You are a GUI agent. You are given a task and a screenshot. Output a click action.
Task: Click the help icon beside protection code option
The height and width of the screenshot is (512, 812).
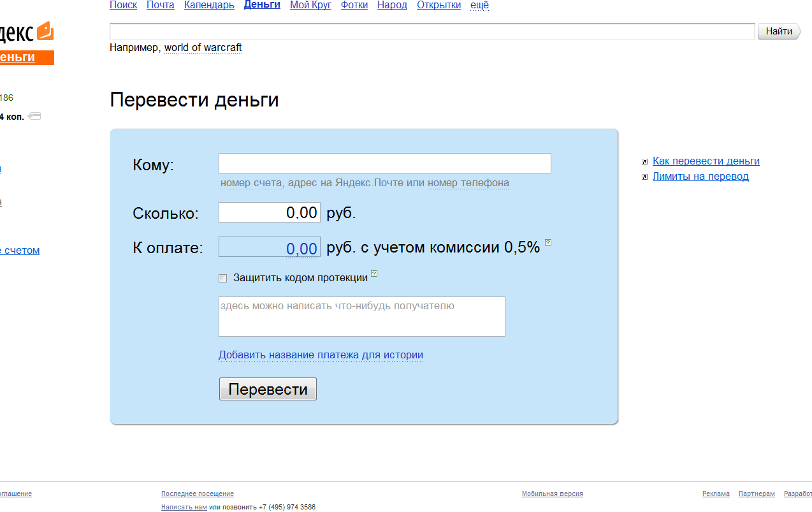click(374, 274)
